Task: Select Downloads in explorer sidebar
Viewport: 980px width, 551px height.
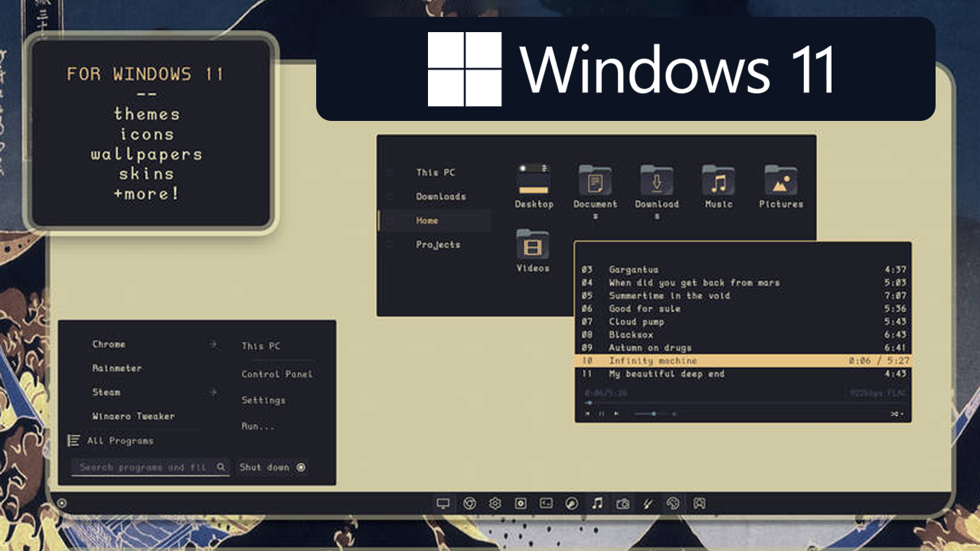Action: tap(441, 197)
